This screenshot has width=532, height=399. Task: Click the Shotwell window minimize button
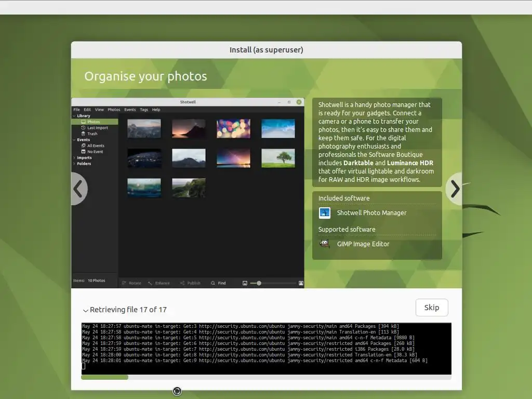[x=279, y=102]
